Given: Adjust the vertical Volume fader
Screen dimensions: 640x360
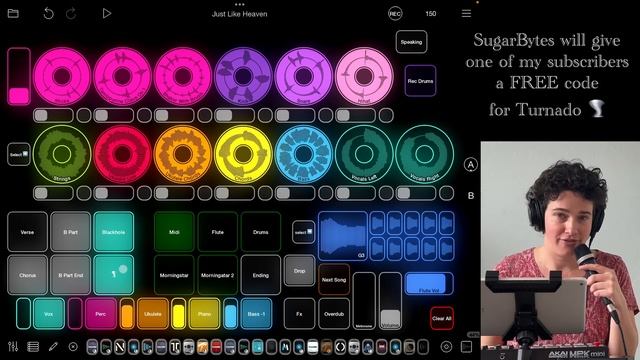Looking at the screenshot, I should tap(390, 301).
